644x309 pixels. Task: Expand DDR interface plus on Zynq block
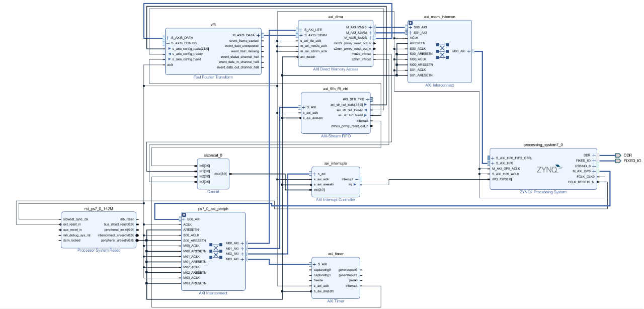pyautogui.click(x=594, y=156)
